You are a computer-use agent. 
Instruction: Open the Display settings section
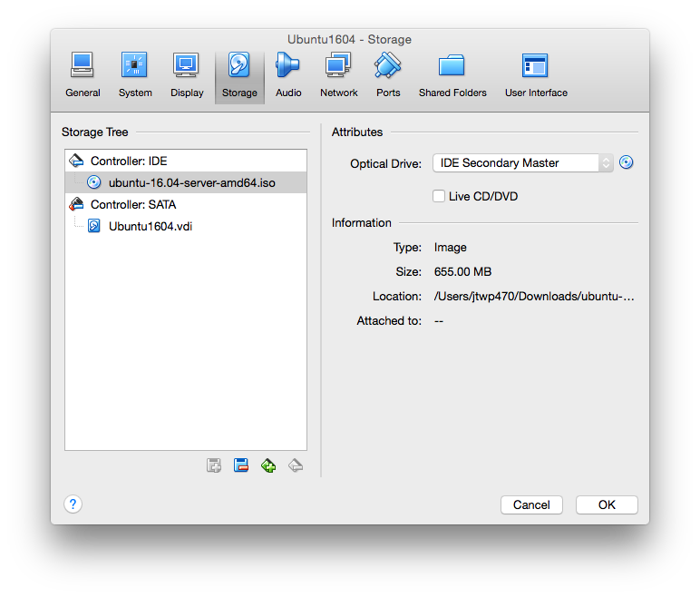pyautogui.click(x=187, y=74)
